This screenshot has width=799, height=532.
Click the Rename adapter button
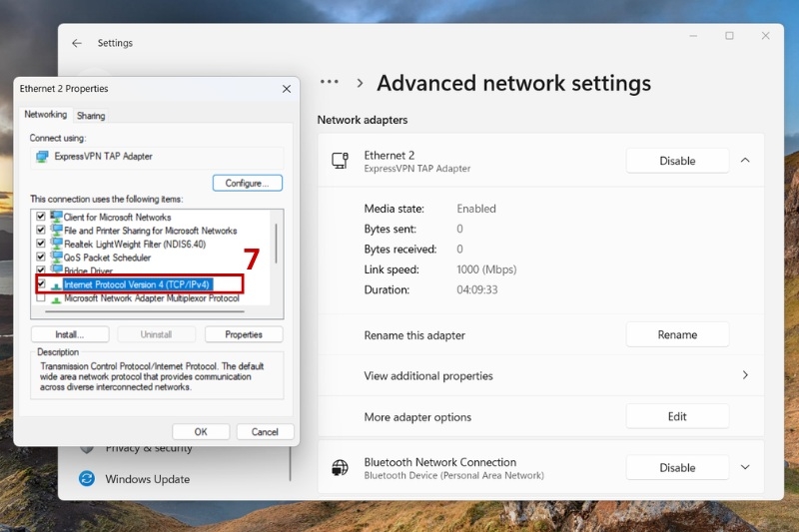pos(677,334)
